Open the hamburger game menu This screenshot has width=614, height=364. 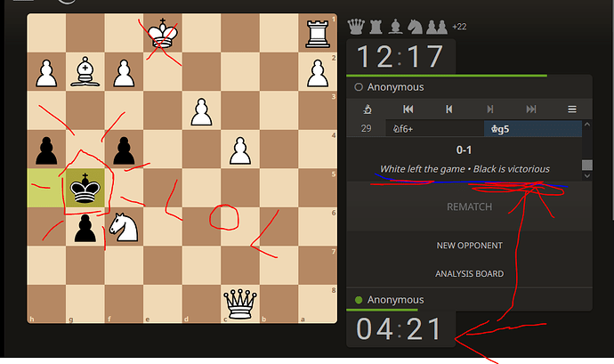(572, 109)
